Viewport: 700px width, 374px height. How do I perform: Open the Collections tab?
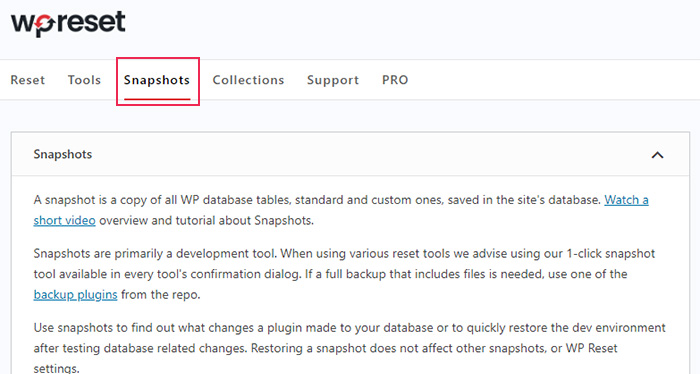248,80
